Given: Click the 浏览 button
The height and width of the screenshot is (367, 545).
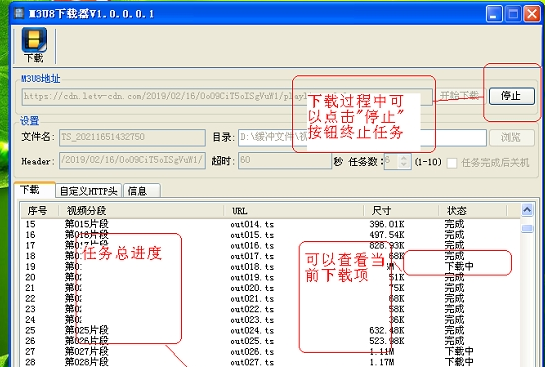Looking at the screenshot, I should click(511, 137).
